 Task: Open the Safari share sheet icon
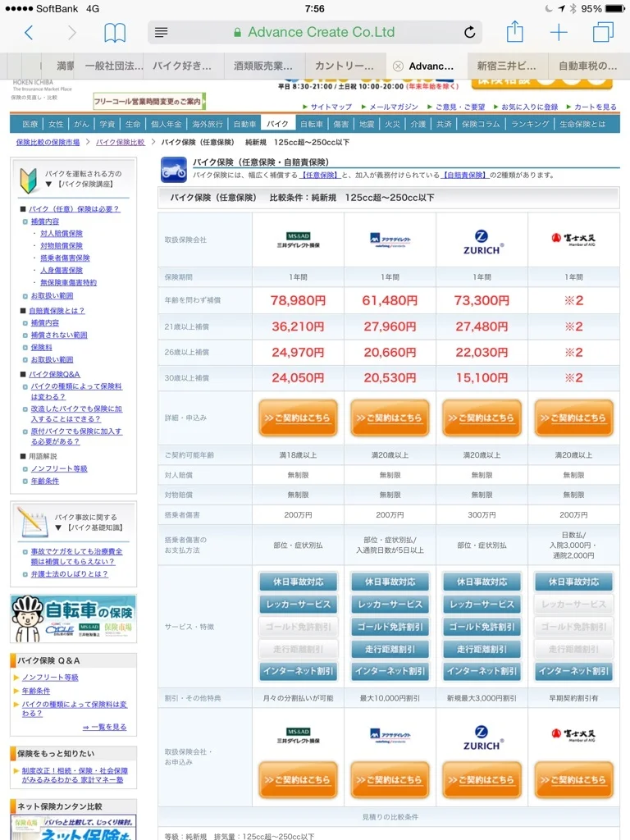(x=515, y=31)
